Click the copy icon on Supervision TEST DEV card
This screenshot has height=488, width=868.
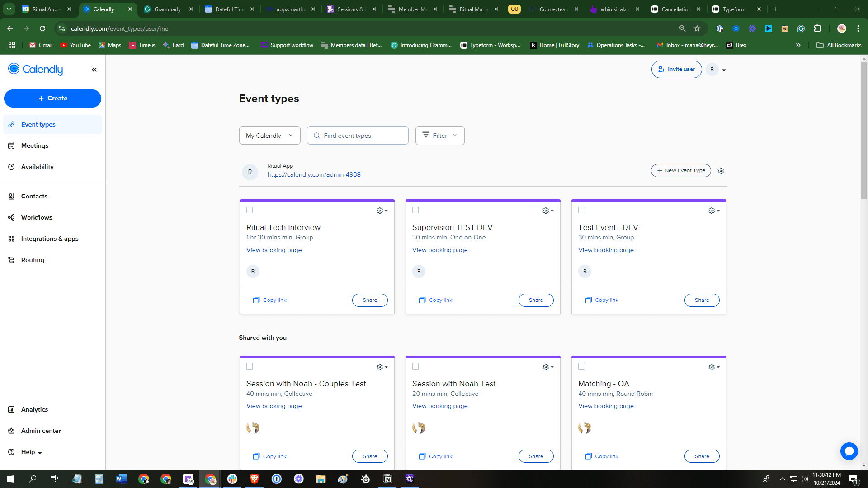[422, 300]
